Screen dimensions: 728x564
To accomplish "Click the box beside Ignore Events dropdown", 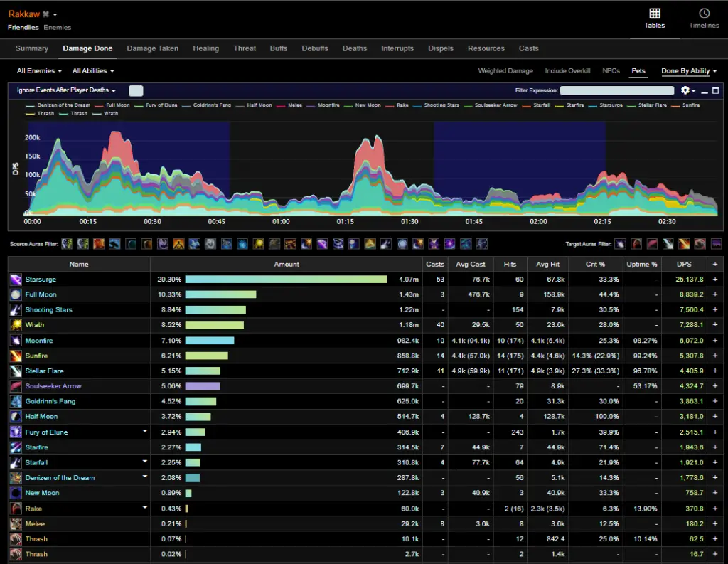I will pyautogui.click(x=136, y=90).
